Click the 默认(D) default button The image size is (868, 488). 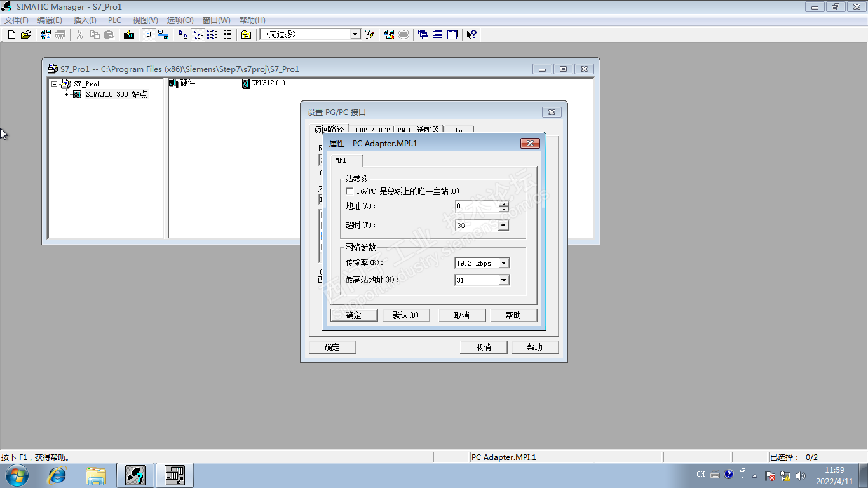405,315
